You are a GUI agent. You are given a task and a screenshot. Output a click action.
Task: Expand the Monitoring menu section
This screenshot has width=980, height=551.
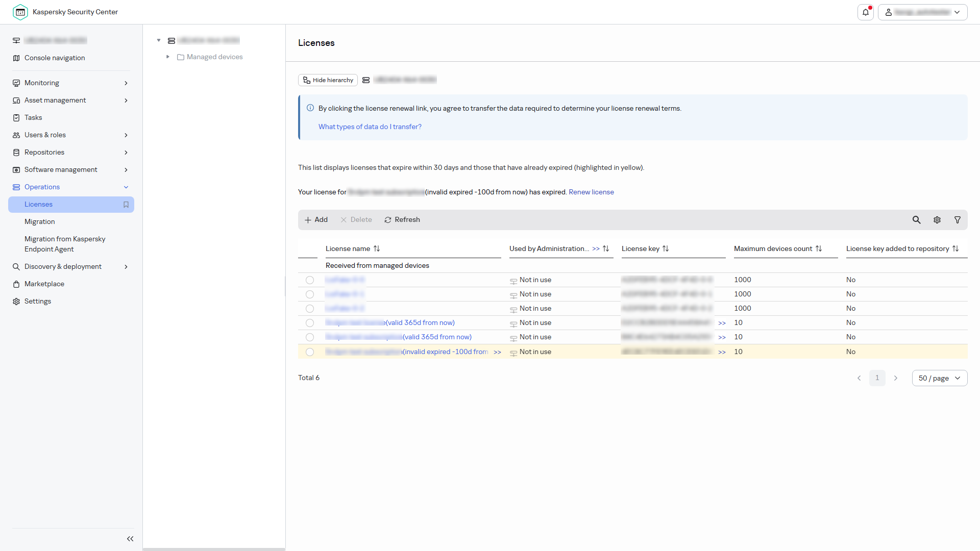coord(70,83)
